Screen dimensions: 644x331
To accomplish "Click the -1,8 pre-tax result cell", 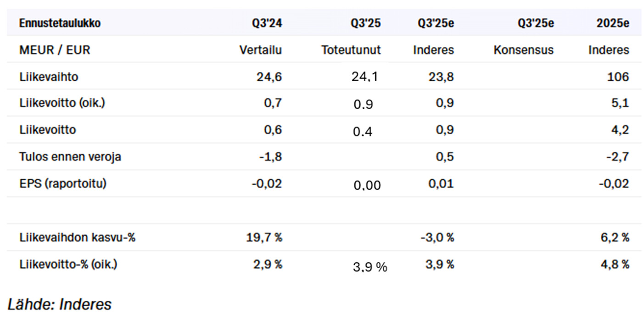I will pyautogui.click(x=270, y=157).
